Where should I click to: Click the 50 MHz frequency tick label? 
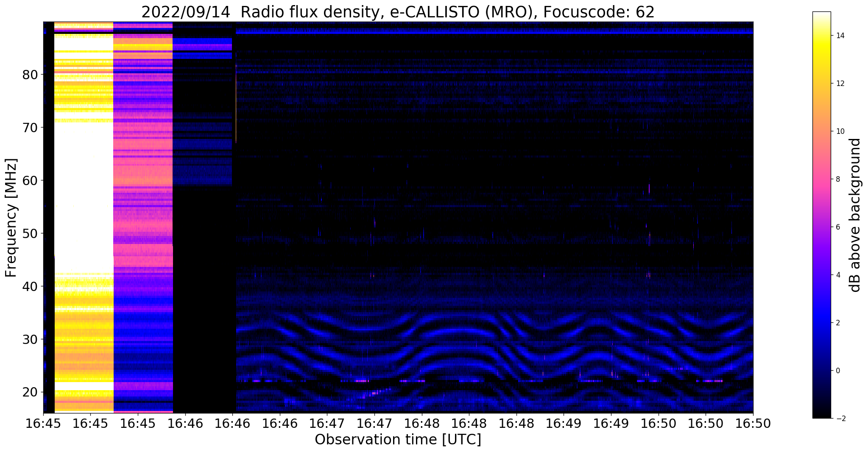(x=30, y=233)
